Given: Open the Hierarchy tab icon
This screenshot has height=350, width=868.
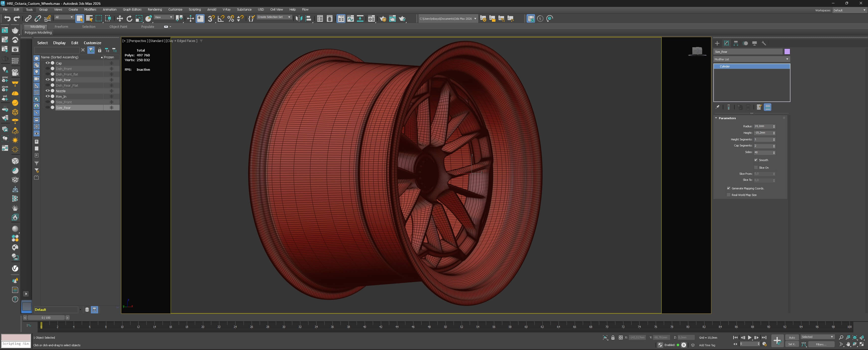Looking at the screenshot, I should tap(736, 43).
